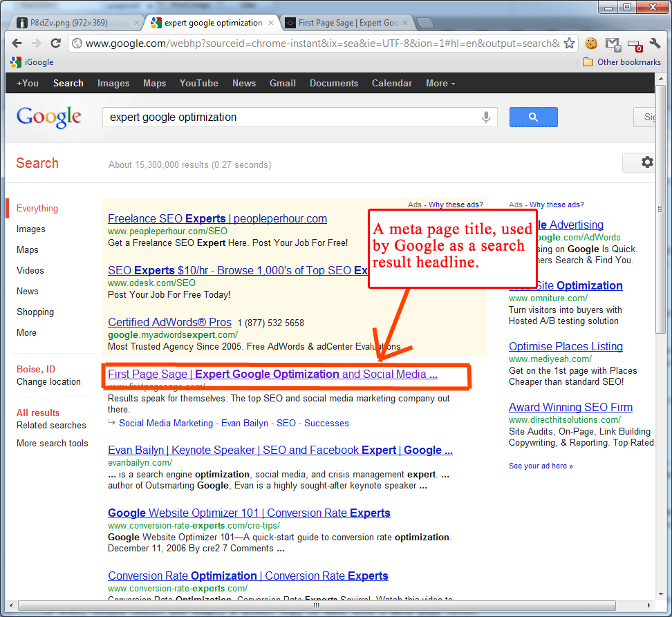Viewport: 672px width, 617px height.
Task: Open the Other bookmarks folder
Action: [622, 62]
